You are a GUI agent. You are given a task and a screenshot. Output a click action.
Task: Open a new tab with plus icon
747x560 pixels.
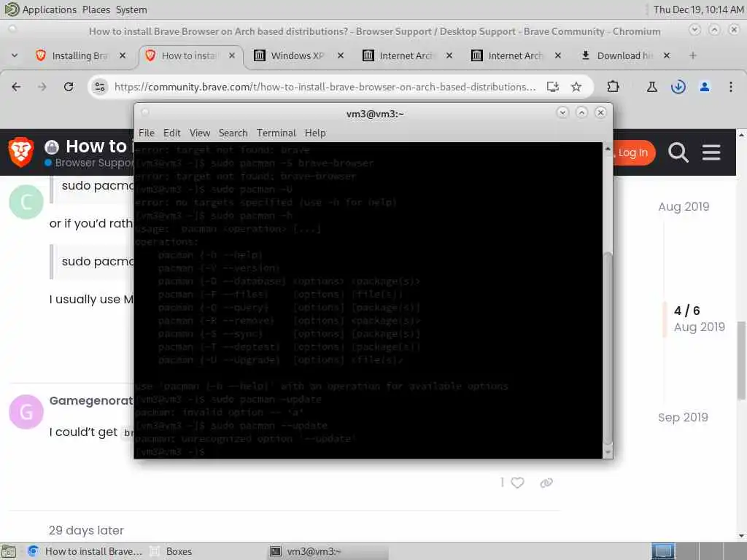coord(693,55)
